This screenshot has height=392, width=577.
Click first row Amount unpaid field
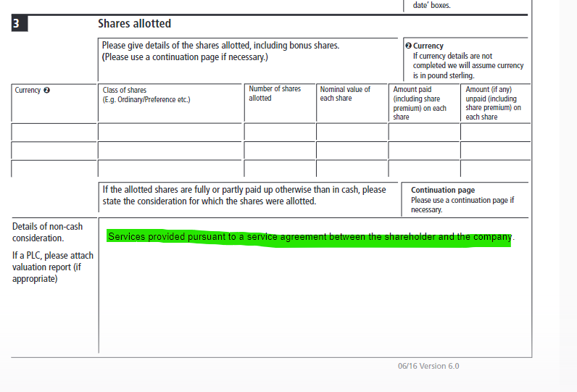click(x=495, y=132)
